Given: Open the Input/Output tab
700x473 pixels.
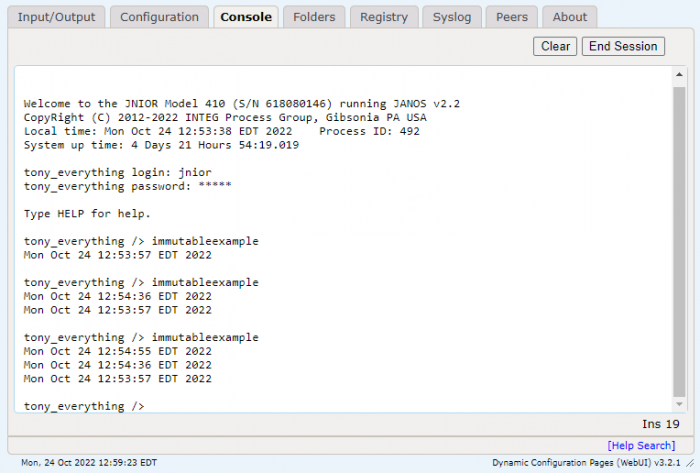Looking at the screenshot, I should tap(56, 17).
